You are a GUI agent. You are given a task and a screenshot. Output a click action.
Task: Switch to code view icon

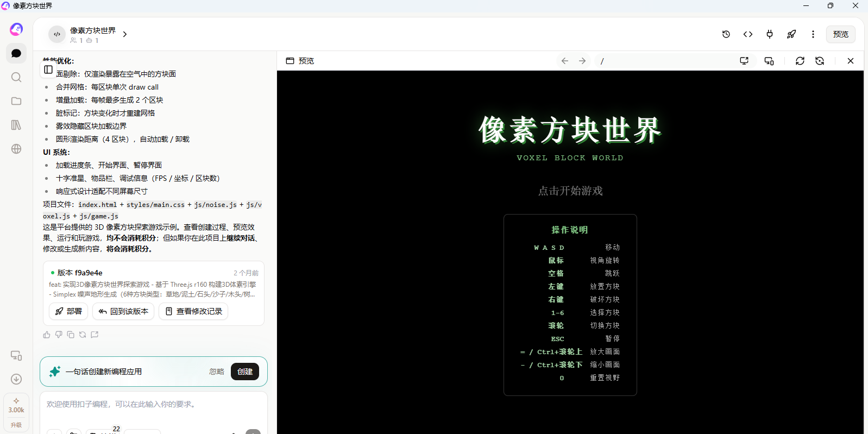pos(748,34)
